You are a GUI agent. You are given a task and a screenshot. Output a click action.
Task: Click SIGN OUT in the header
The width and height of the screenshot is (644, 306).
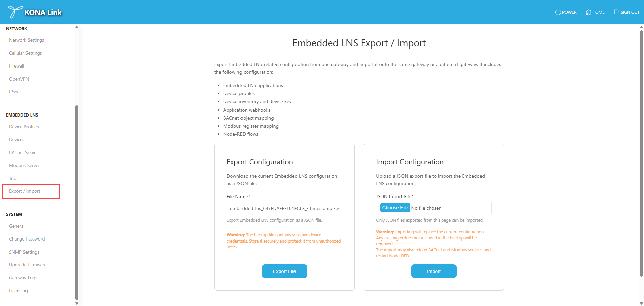[627, 12]
